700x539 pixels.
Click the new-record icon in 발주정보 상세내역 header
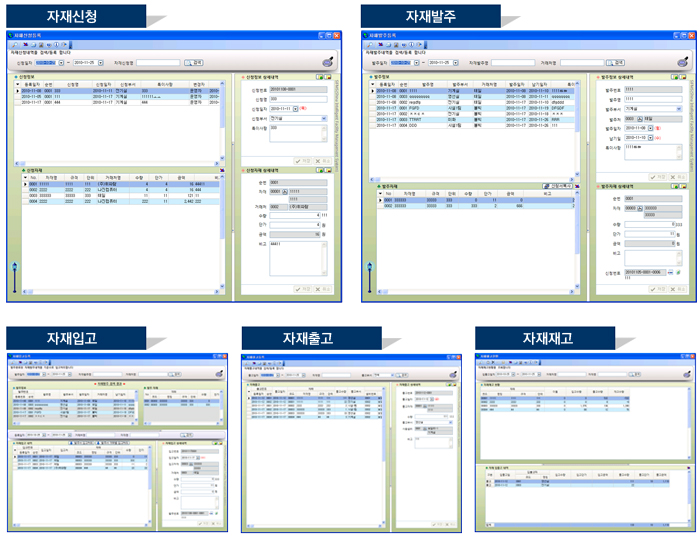tap(672, 76)
